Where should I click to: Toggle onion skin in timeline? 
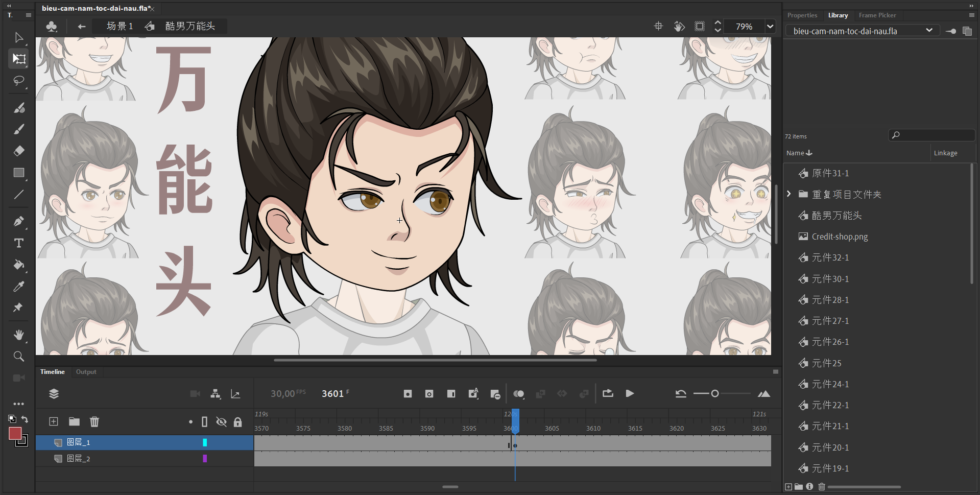[518, 394]
